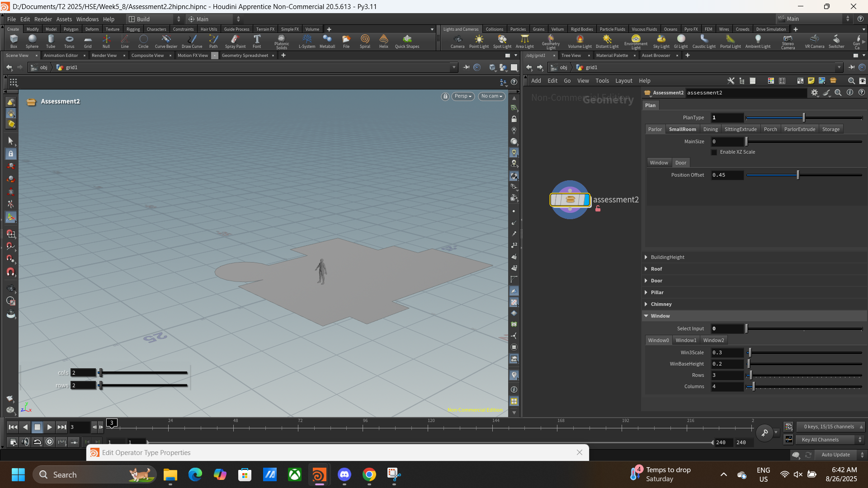Open the Render menu

pos(43,19)
